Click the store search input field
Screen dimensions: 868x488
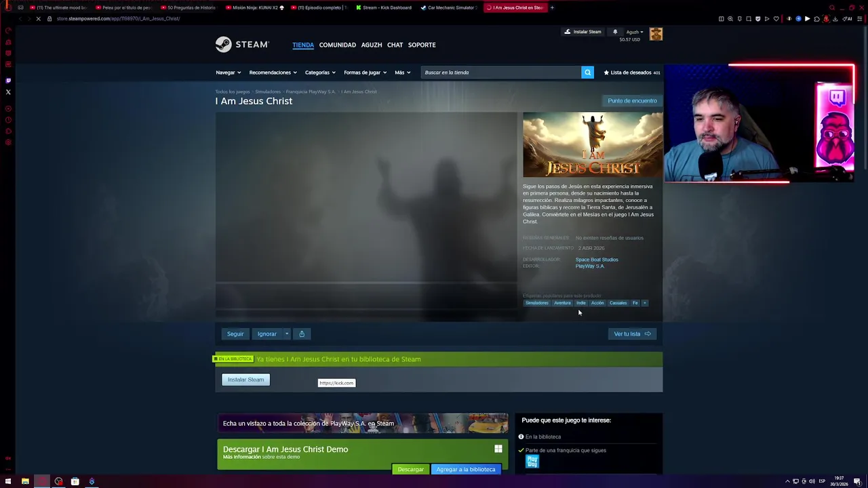[x=500, y=73]
